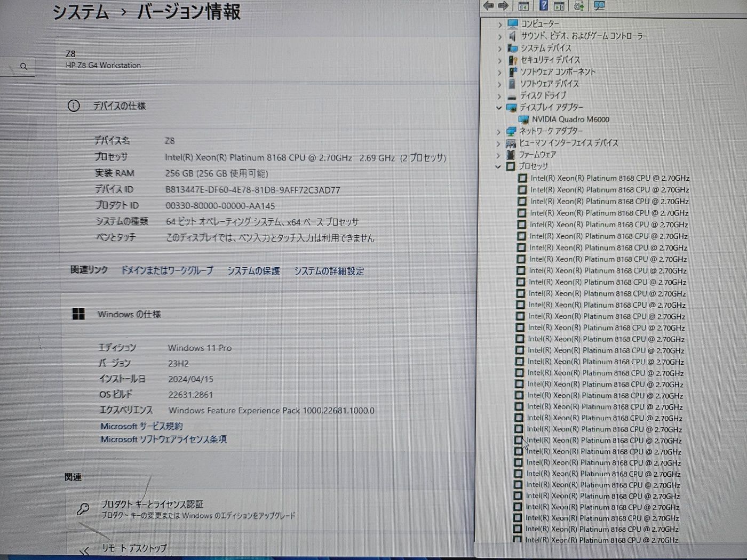Expand the ディスク ドライブ category
Viewport: 747px width, 560px height.
tap(499, 96)
